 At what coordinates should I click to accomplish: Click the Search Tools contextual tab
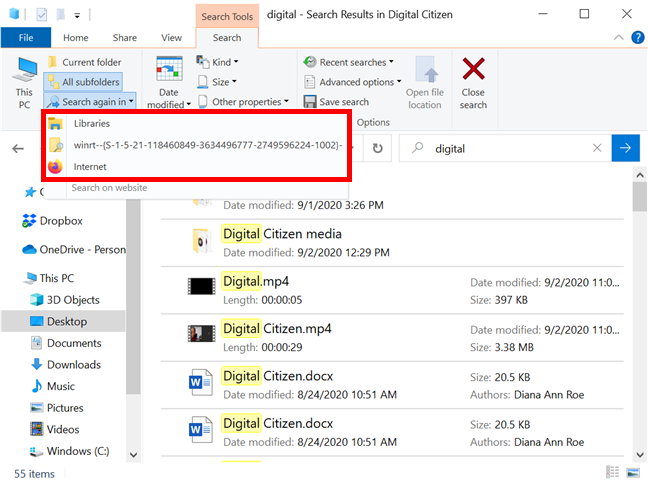click(227, 16)
